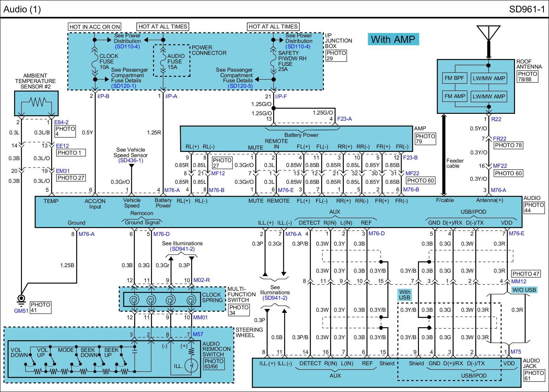549x392 pixels.
Task: Click the SAFETY P/WDW RH FUSE 25A label
Action: [292, 61]
